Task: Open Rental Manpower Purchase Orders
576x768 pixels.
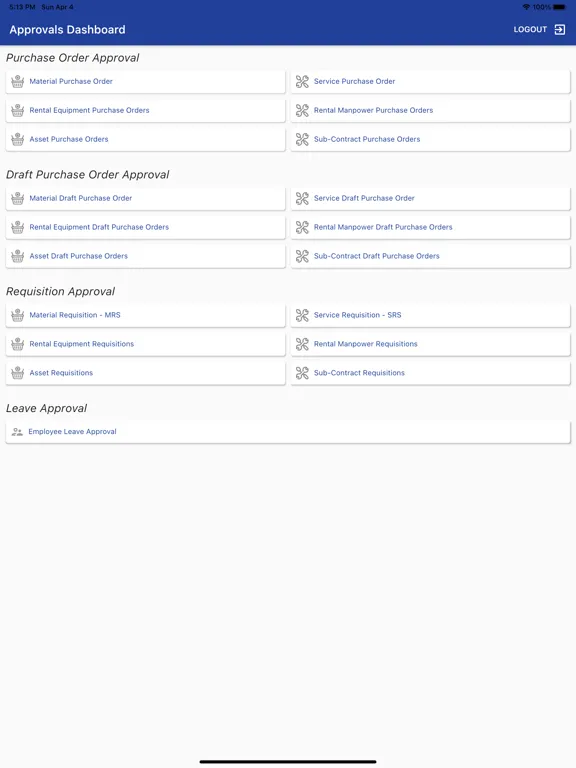Action: pyautogui.click(x=430, y=111)
